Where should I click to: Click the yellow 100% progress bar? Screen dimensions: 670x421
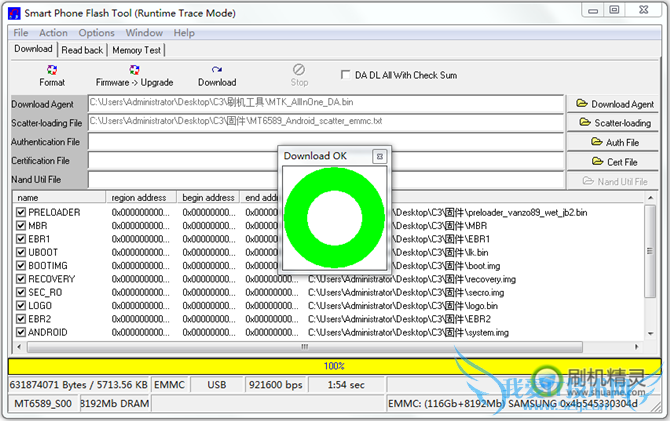click(x=334, y=366)
